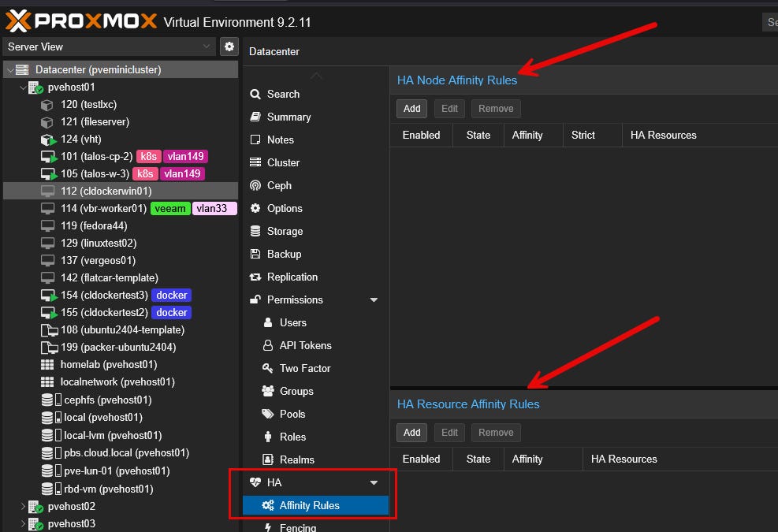This screenshot has height=532, width=778.
Task: Select template 199 (packer-ubuntu2404)
Action: [x=121, y=348]
